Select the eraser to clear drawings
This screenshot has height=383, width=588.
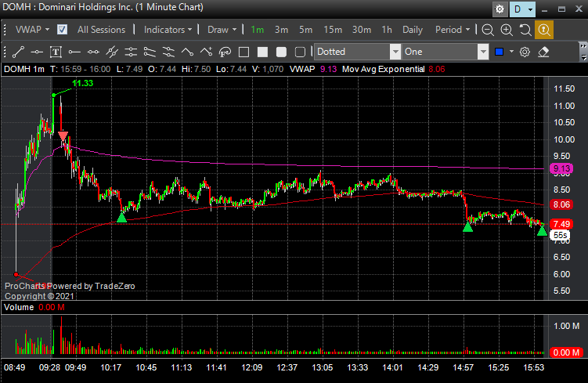point(543,52)
